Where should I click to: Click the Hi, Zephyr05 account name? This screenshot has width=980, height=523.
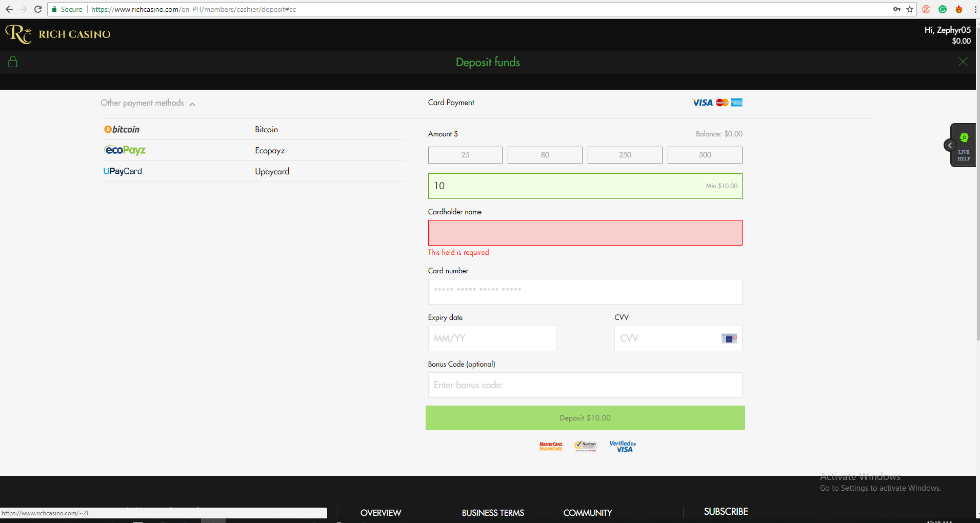948,30
